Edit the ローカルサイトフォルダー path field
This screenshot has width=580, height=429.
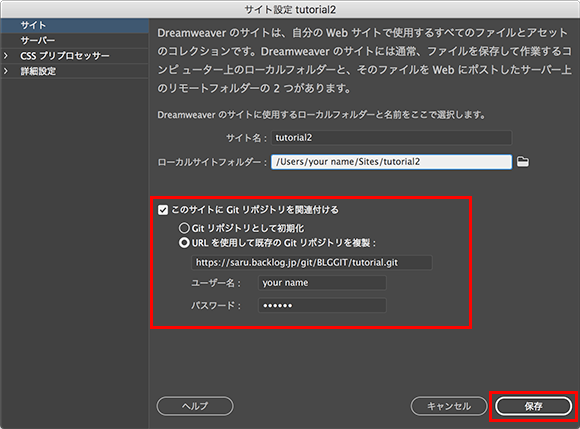click(x=392, y=162)
